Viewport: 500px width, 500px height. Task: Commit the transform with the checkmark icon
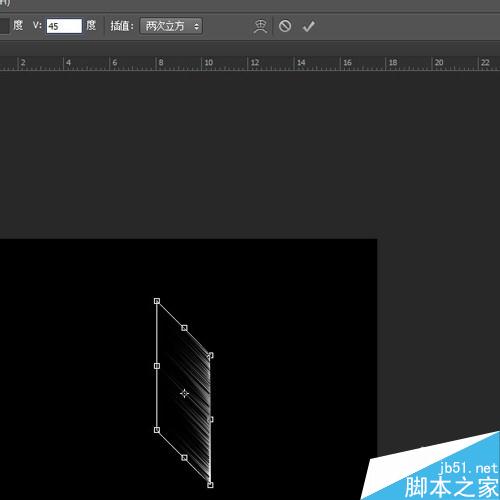[x=309, y=26]
